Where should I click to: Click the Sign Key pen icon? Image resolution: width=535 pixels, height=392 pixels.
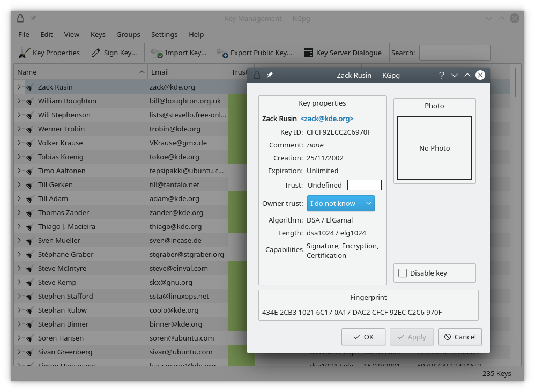coord(96,53)
